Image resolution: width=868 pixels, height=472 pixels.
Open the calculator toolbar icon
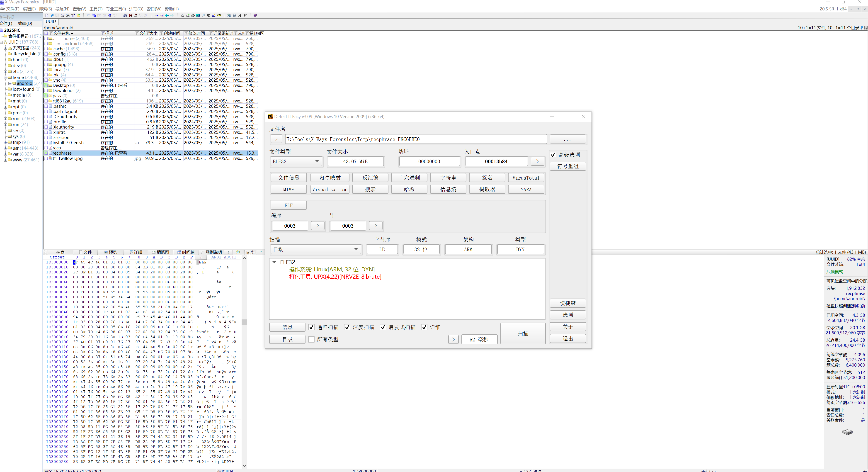point(198,15)
